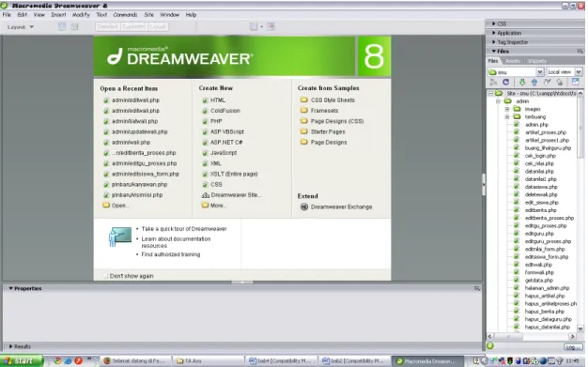Click the Check In files icon
Image resolution: width=588 pixels, height=367 pixels.
pyautogui.click(x=560, y=82)
